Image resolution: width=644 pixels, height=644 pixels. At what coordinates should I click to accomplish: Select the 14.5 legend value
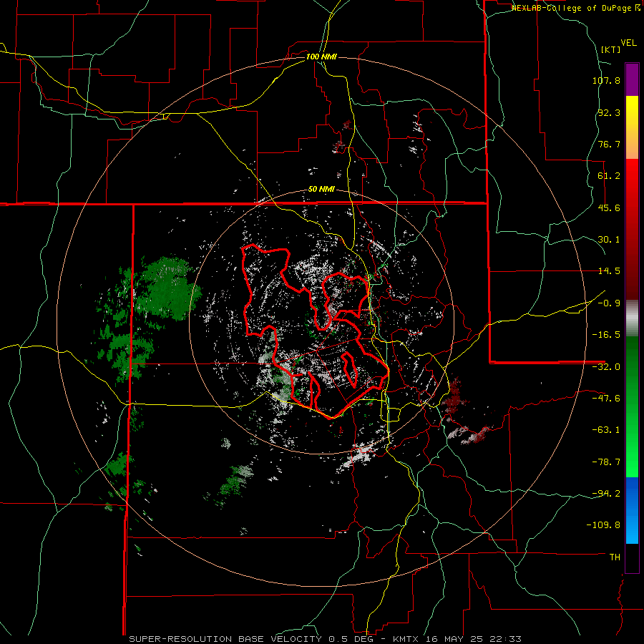[x=609, y=271]
